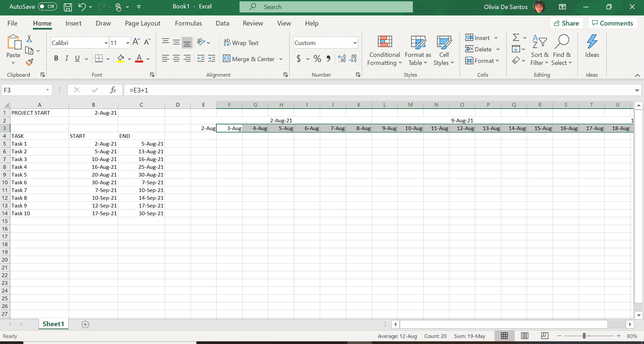Toggle Wrap Text on selected cells
The width and height of the screenshot is (644, 344).
click(241, 43)
